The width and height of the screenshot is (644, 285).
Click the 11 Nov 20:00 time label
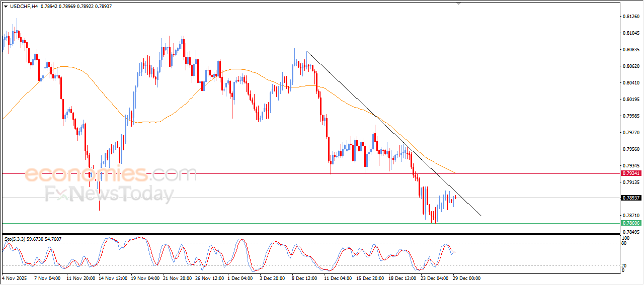click(x=80, y=278)
